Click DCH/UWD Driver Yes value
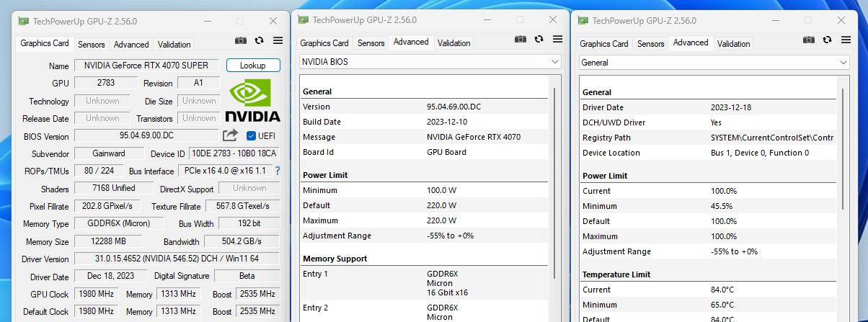 point(716,122)
